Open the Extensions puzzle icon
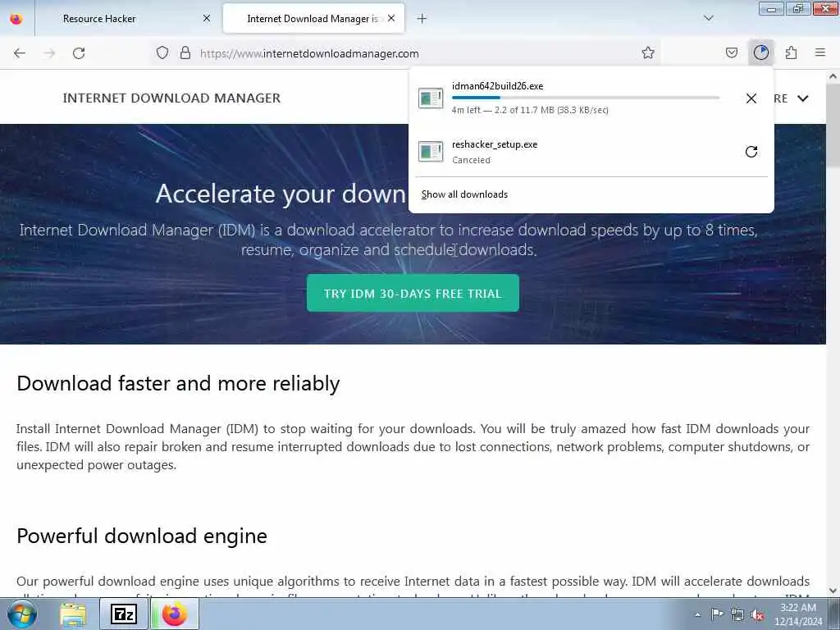This screenshot has height=630, width=840. pos(791,52)
